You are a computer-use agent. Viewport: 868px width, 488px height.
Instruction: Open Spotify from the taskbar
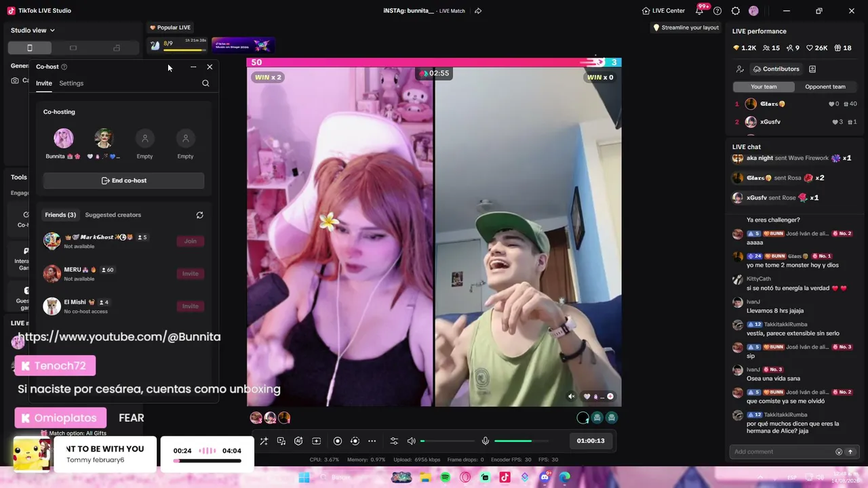446,478
